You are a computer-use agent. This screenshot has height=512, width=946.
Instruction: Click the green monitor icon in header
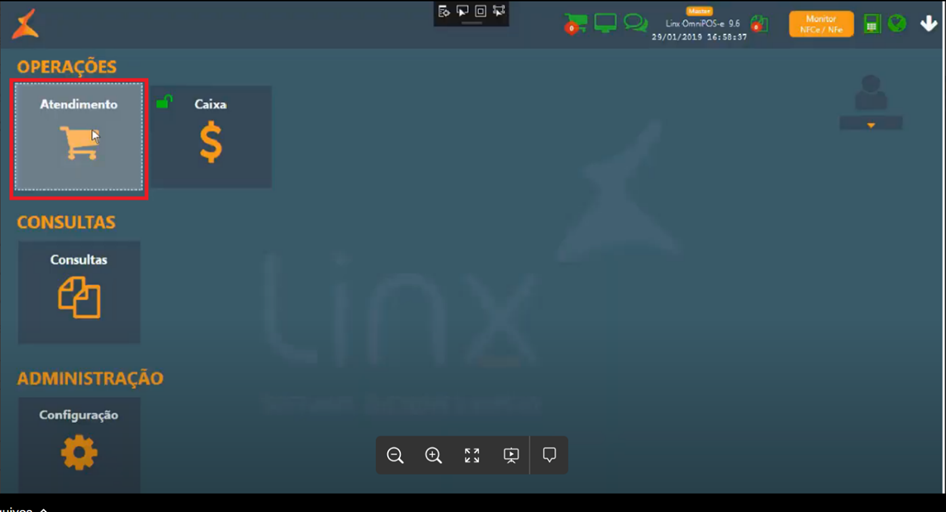(x=605, y=23)
